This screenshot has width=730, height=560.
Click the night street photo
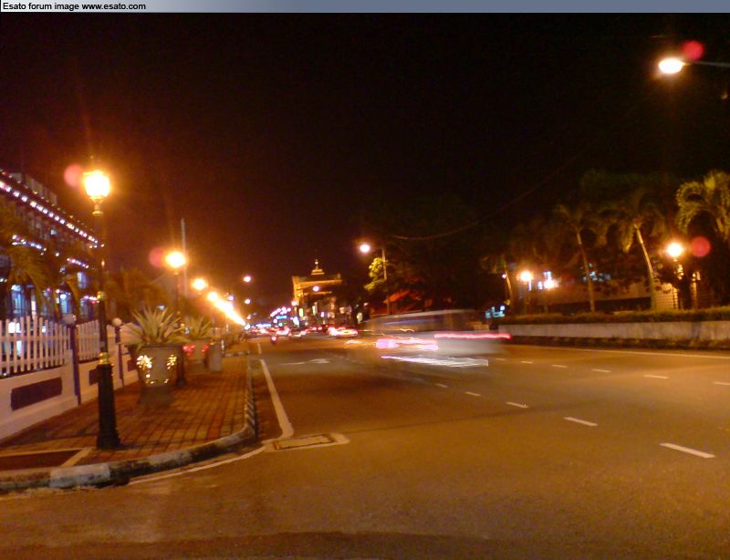click(365, 286)
